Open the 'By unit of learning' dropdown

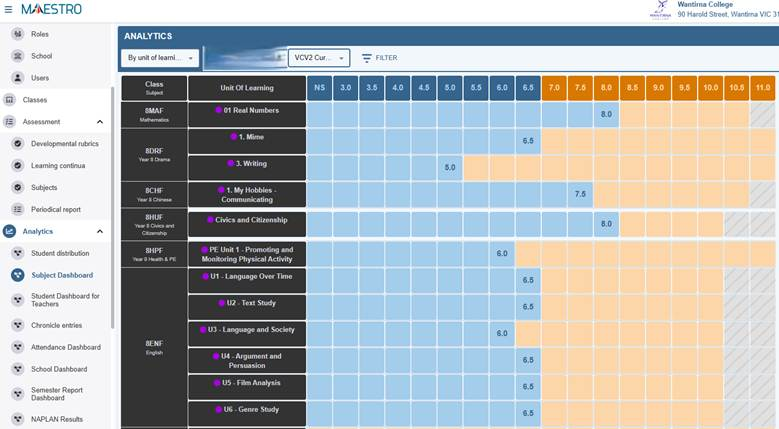[160, 58]
